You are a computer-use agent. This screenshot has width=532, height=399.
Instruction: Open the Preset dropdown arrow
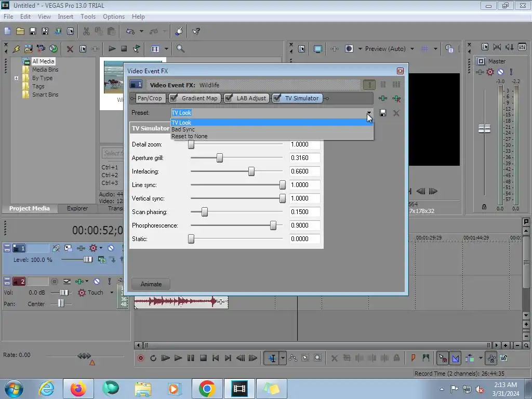click(x=369, y=113)
